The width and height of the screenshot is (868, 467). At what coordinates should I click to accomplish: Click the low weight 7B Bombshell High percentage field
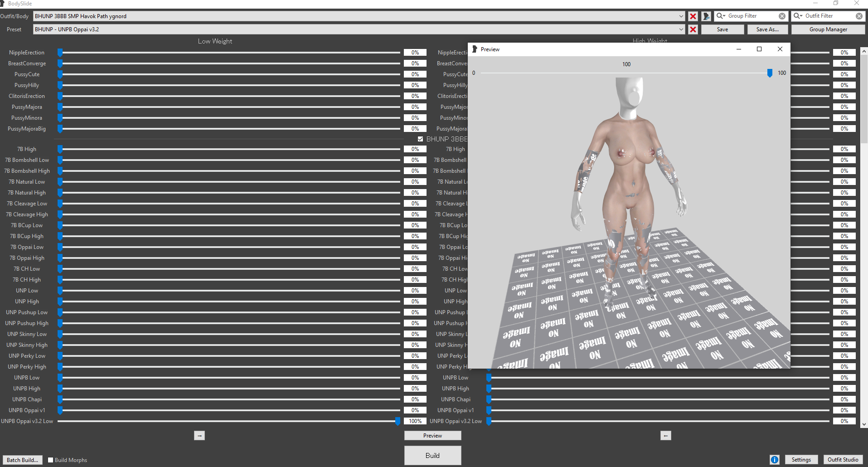pyautogui.click(x=415, y=171)
